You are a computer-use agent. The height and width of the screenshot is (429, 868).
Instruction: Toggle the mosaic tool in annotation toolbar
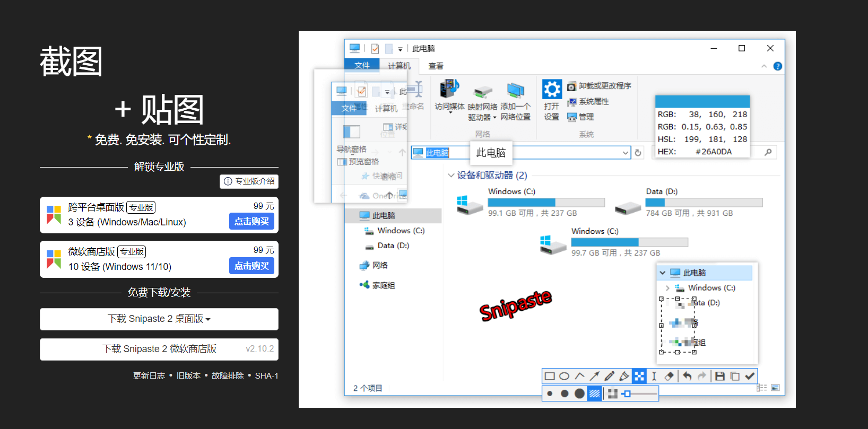[x=639, y=376]
